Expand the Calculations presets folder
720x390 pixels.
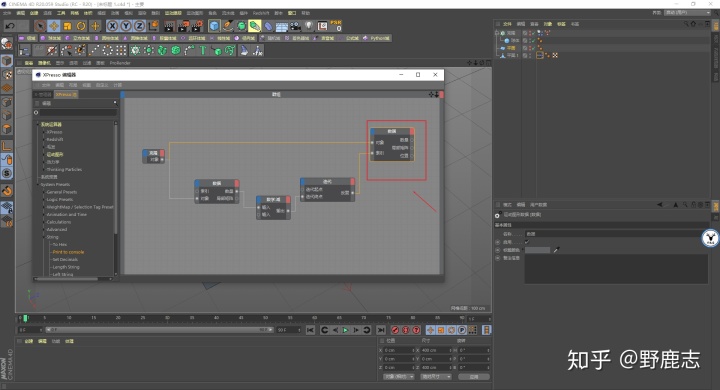pos(45,222)
